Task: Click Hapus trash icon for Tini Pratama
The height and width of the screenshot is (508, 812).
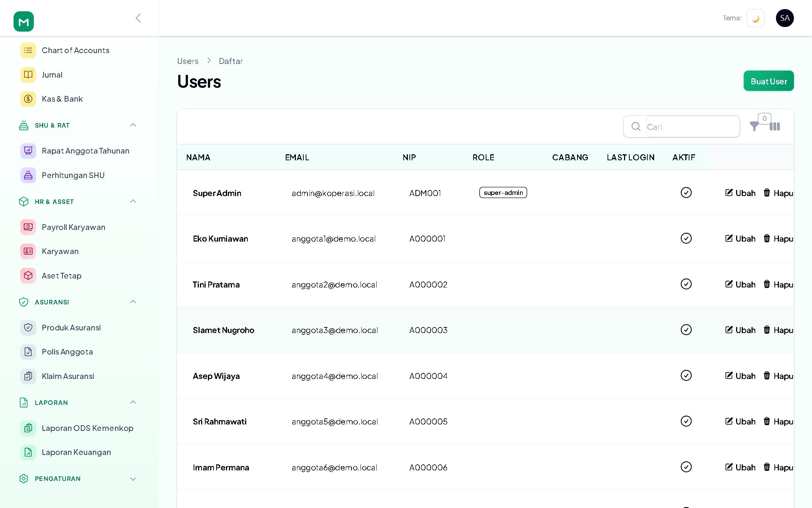Action: click(767, 284)
